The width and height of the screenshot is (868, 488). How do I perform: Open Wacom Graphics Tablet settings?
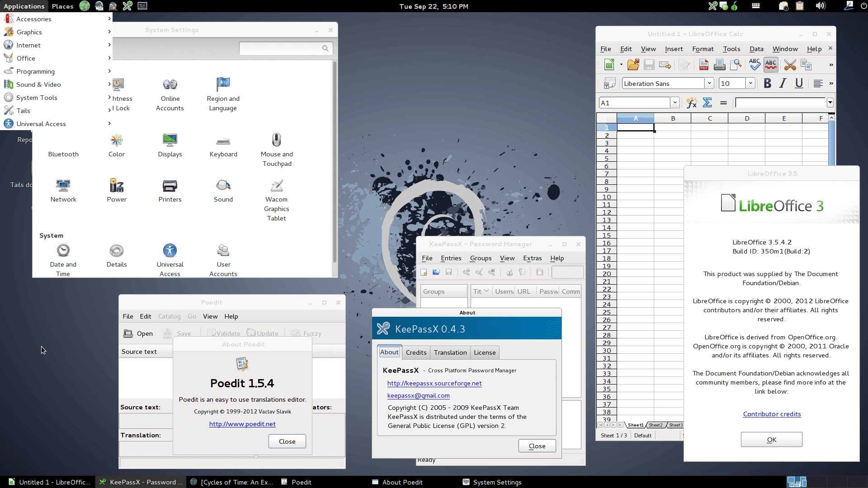(277, 200)
